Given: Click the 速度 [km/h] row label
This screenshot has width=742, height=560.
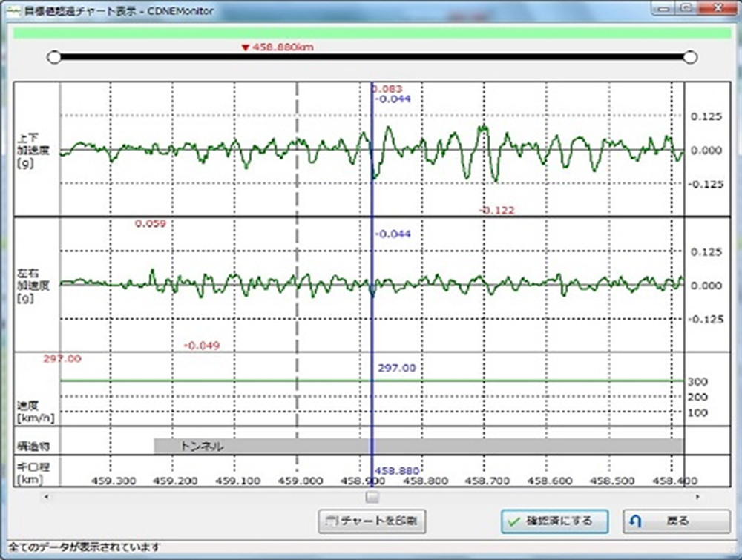Looking at the screenshot, I should point(36,412).
